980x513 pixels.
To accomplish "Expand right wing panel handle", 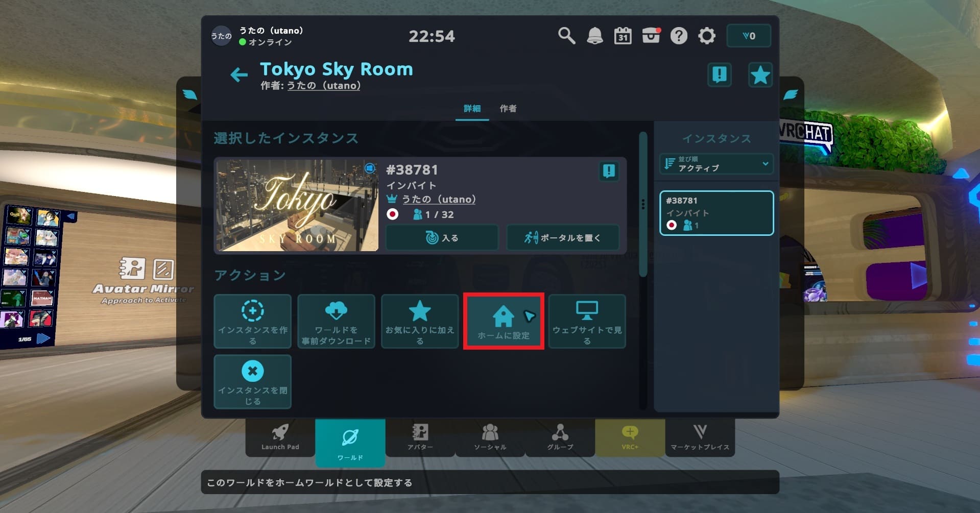I will coord(790,94).
